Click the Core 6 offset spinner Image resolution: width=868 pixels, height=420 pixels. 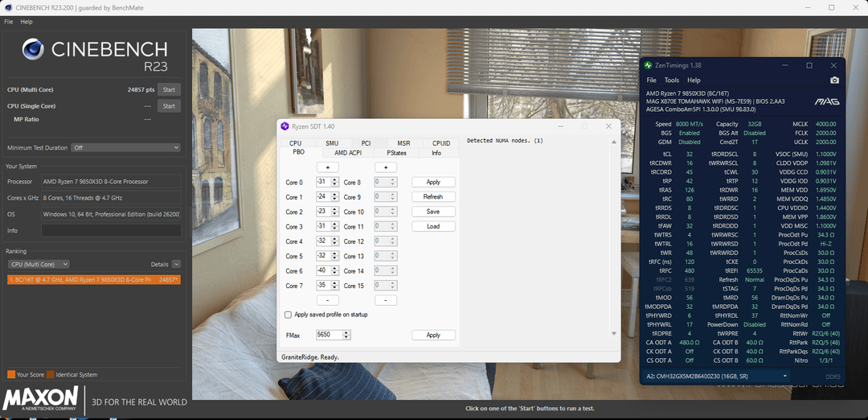(x=327, y=271)
